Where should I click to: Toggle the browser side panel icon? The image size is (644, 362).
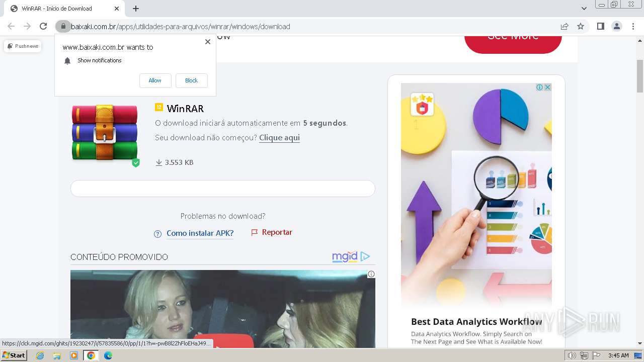pyautogui.click(x=600, y=26)
